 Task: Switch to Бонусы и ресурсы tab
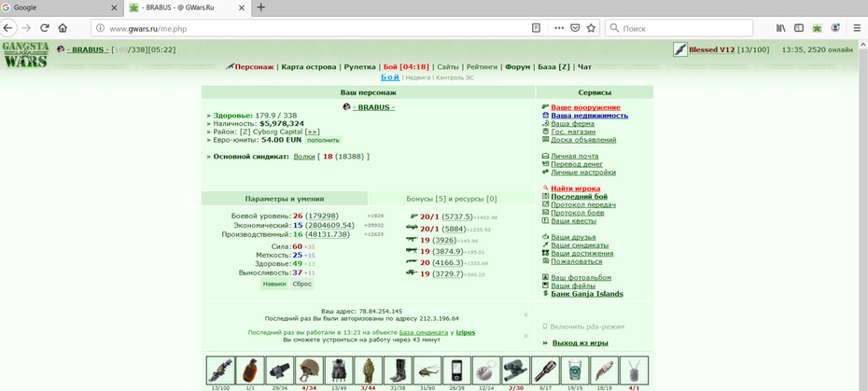[x=452, y=198]
